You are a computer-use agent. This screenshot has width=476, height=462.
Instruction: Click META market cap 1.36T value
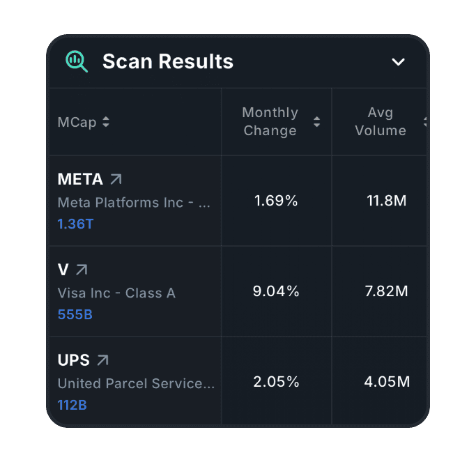[75, 224]
